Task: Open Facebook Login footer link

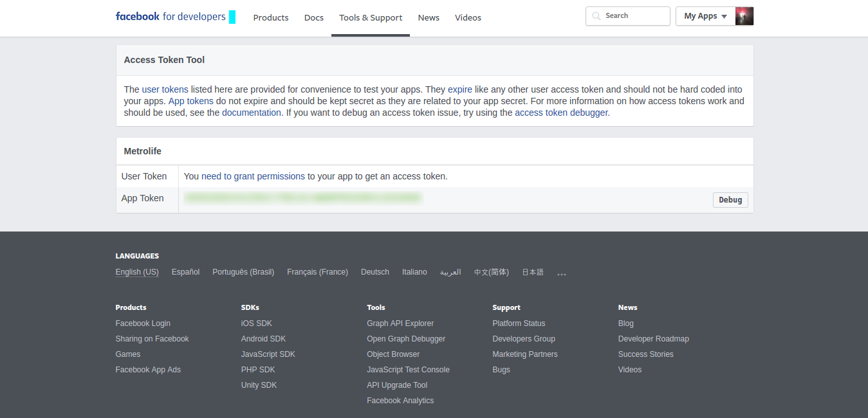Action: pyautogui.click(x=143, y=323)
